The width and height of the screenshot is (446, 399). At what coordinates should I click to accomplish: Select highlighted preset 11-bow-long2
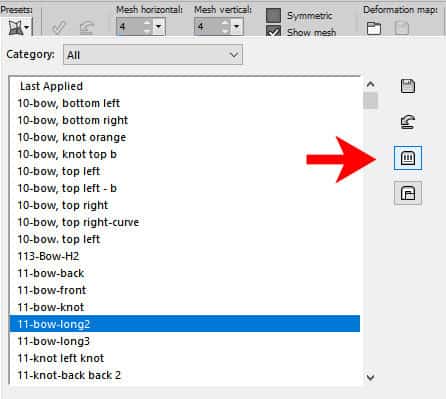[185, 324]
